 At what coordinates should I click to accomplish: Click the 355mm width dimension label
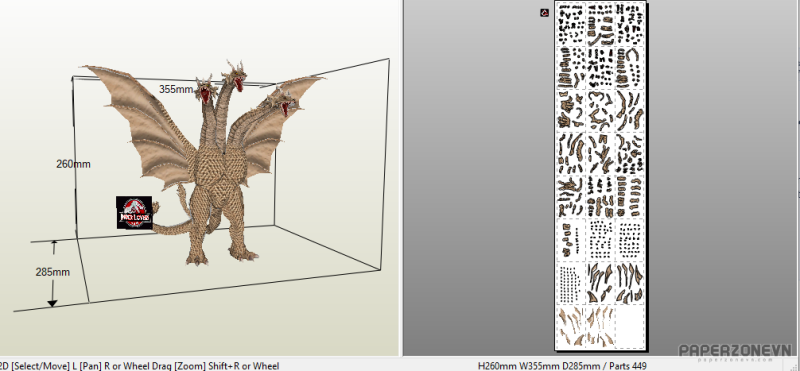tap(176, 89)
